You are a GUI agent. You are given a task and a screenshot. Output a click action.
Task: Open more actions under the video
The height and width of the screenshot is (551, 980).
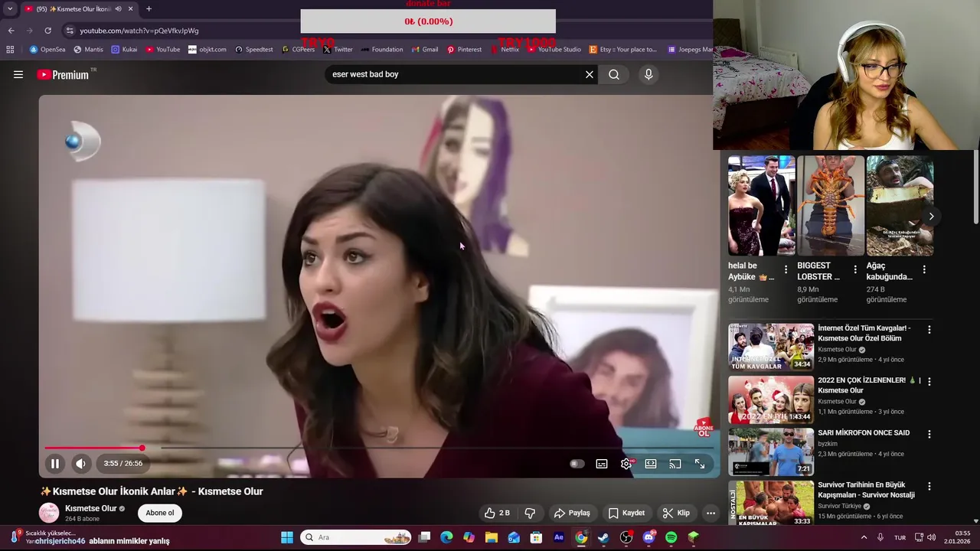point(710,513)
